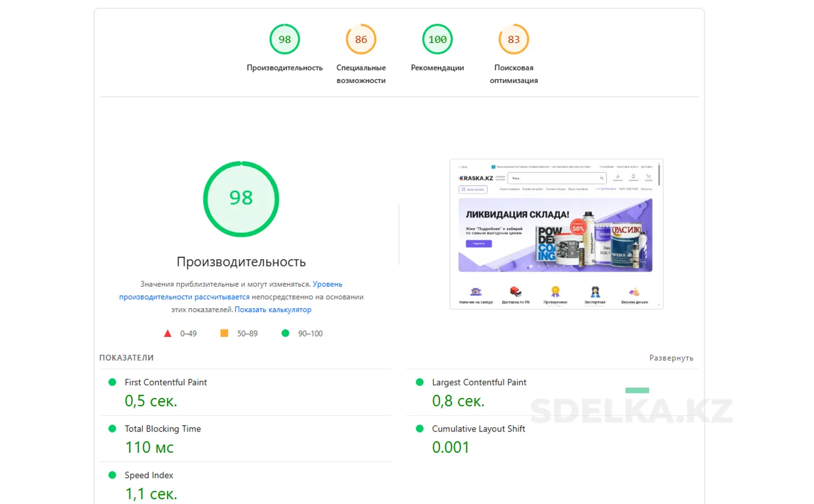Jump to the Производительность section label
Viewport: 814px width, 504px height.
click(x=285, y=68)
